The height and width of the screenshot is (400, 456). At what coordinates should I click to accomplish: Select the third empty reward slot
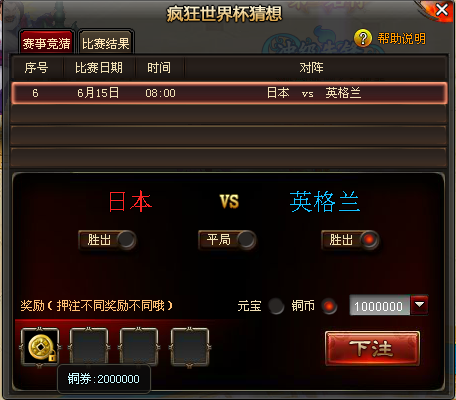139,347
